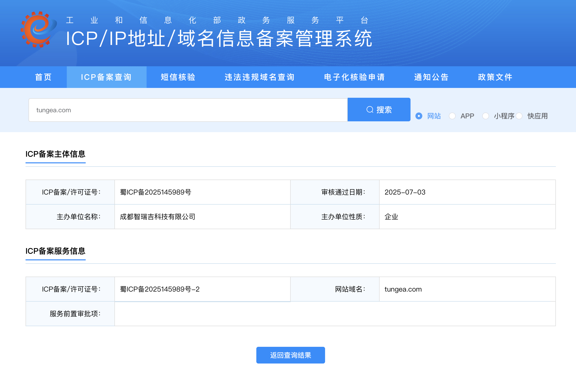Viewport: 576px width, 392px height.
Task: Click the page title ICP/IP地址/域名信息备案管理系统
Action: click(219, 38)
